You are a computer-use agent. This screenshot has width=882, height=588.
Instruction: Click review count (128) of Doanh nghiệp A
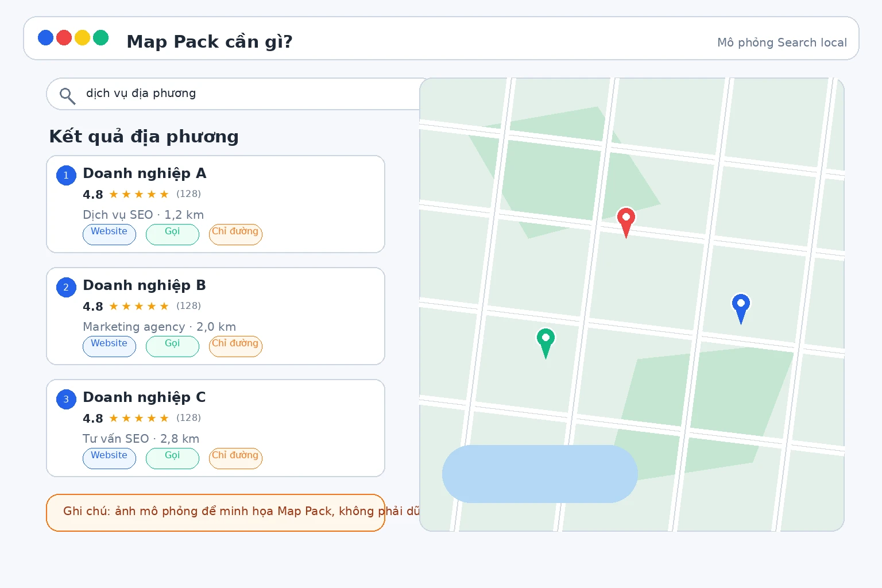click(188, 194)
